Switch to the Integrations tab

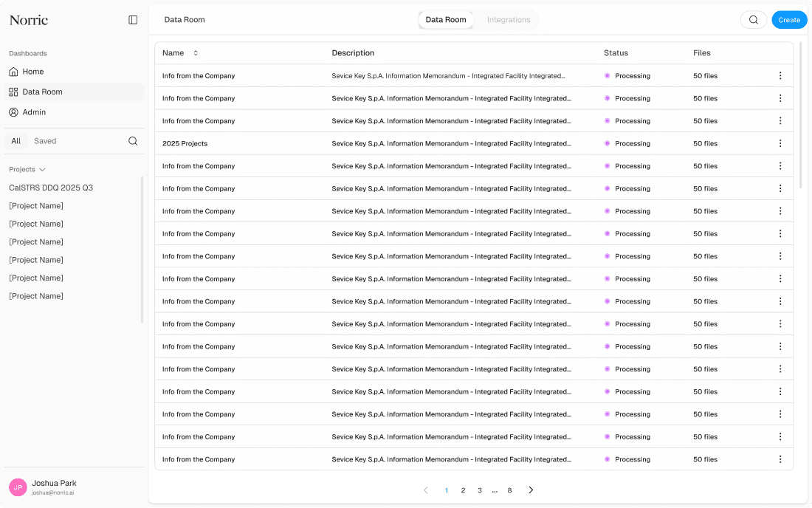point(509,20)
